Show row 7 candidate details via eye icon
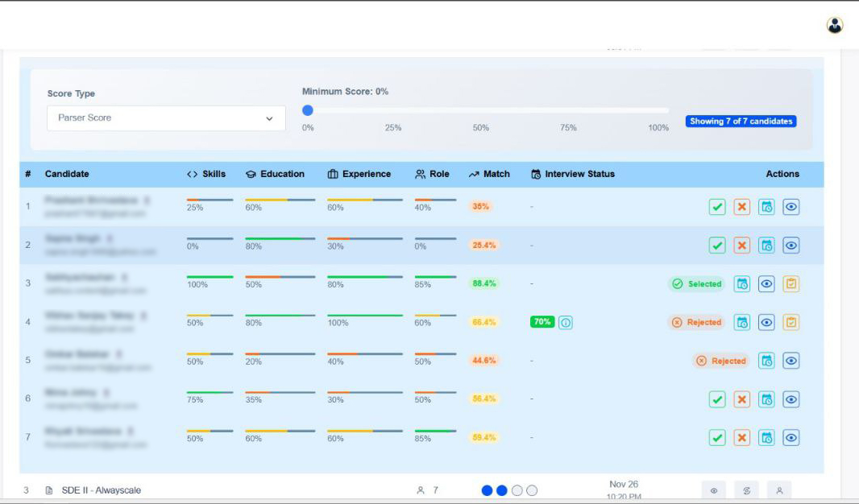 coord(791,438)
